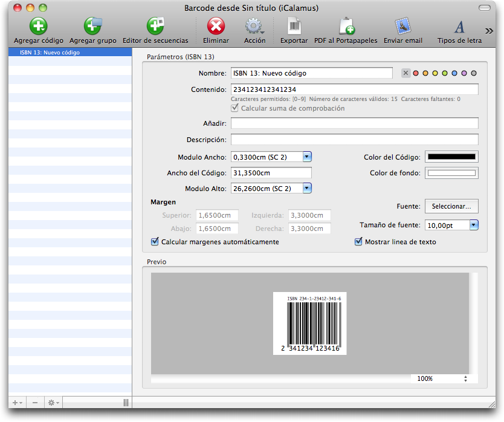Toggle Mostrar linea de texto checkbox
This screenshot has width=504, height=422.
(x=358, y=242)
